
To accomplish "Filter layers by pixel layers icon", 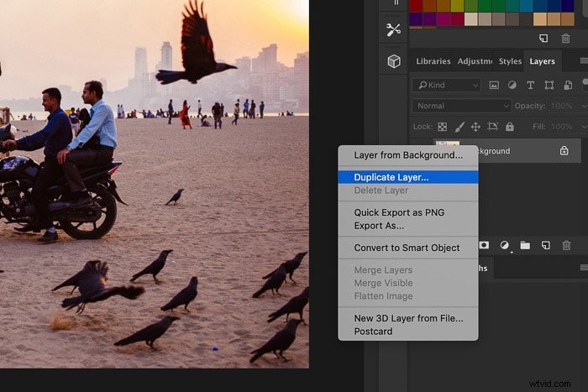I will pyautogui.click(x=494, y=86).
